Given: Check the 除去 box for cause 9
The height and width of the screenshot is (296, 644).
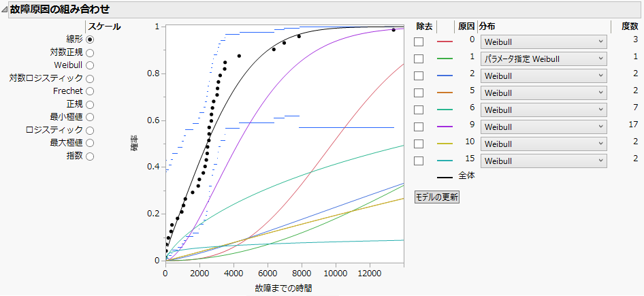Looking at the screenshot, I should pyautogui.click(x=419, y=127).
